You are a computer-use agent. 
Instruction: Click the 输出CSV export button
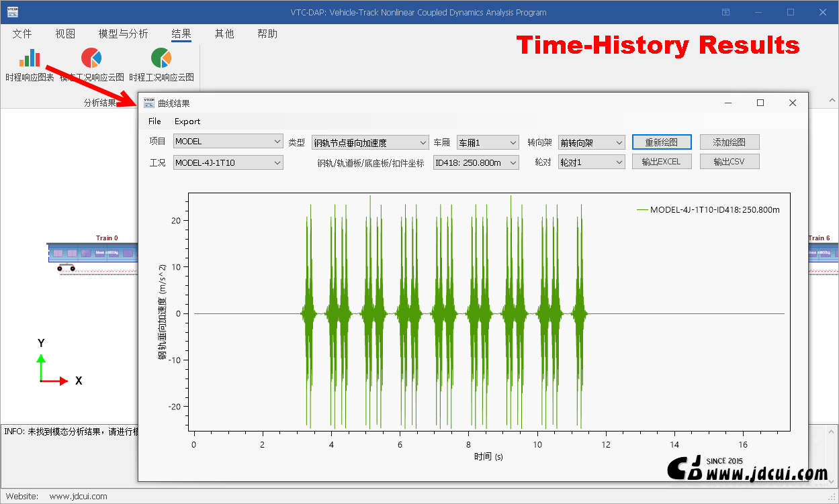[730, 162]
